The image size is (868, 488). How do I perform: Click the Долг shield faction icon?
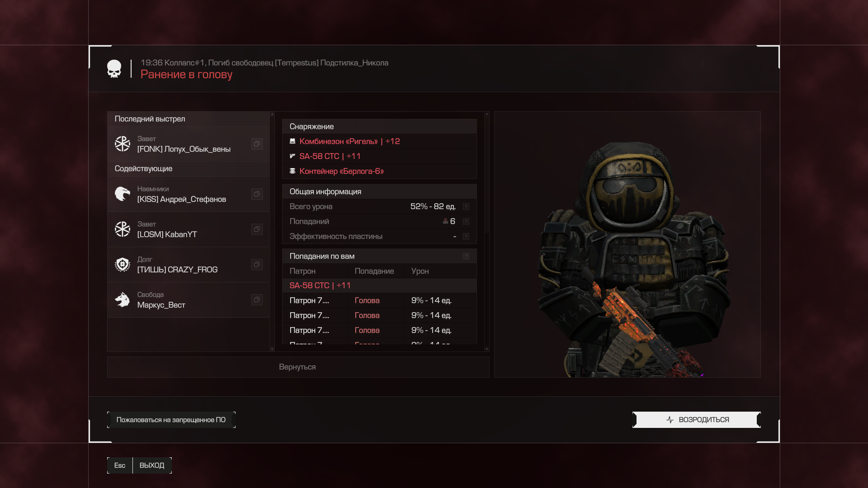pos(123,264)
